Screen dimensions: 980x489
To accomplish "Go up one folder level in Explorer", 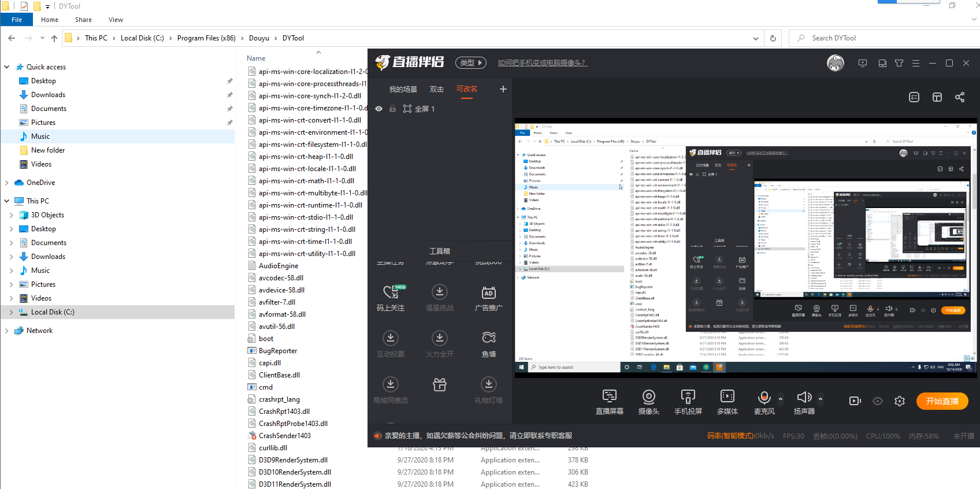I will [54, 38].
